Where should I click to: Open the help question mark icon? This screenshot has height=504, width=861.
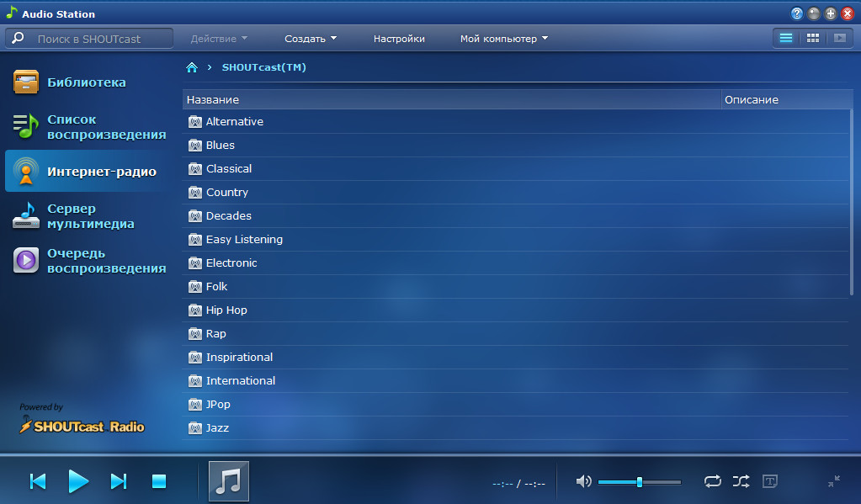(x=796, y=13)
